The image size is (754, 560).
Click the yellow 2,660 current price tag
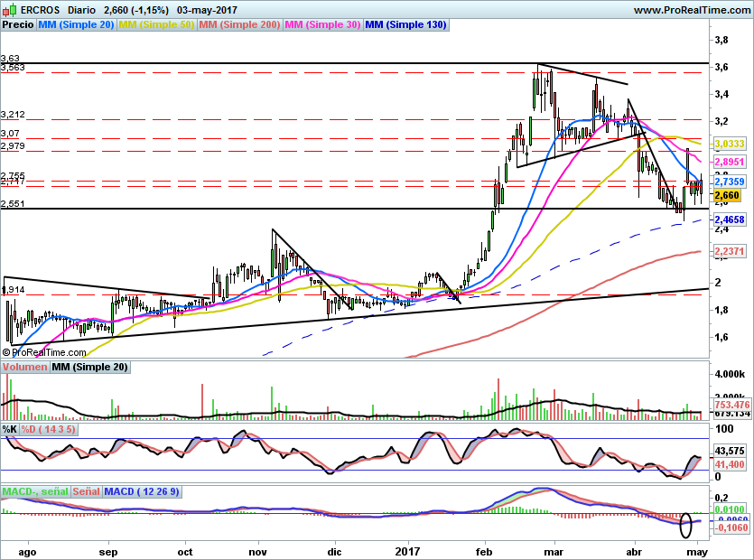727,195
